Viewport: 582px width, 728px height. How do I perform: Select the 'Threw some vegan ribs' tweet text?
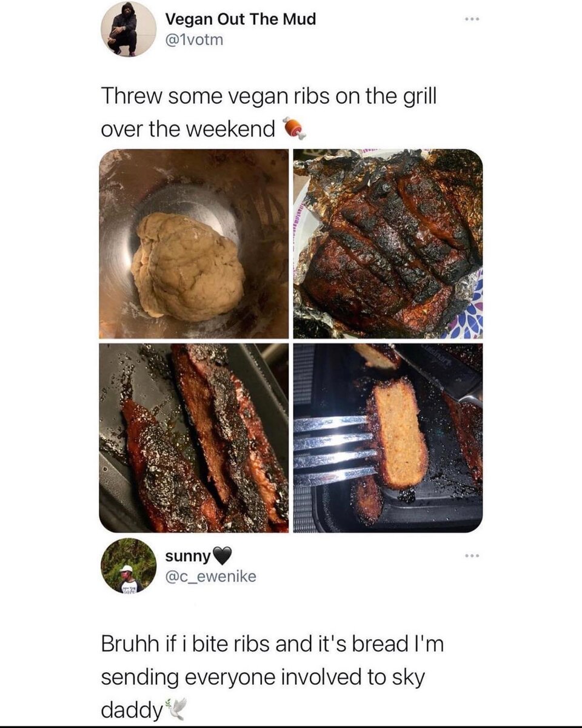pyautogui.click(x=269, y=112)
